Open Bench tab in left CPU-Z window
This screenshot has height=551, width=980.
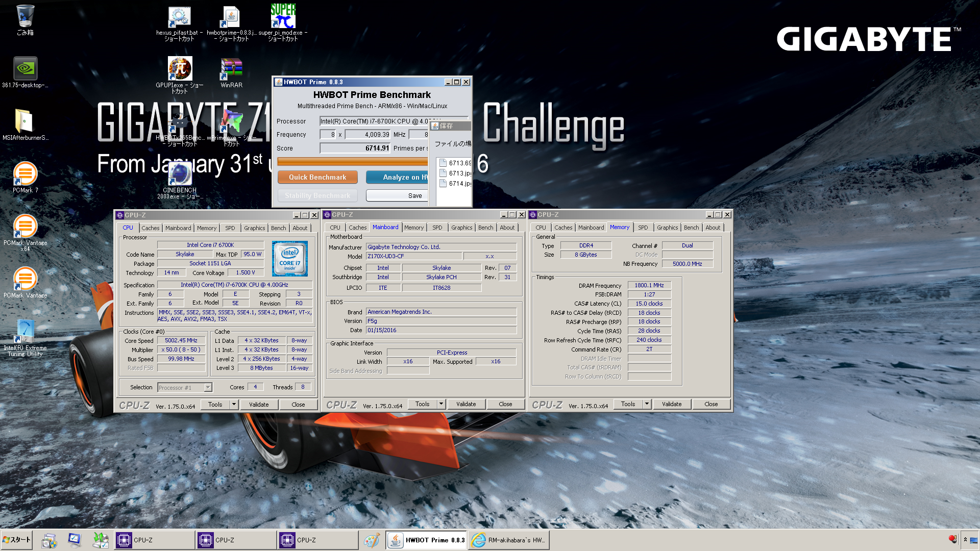point(278,228)
